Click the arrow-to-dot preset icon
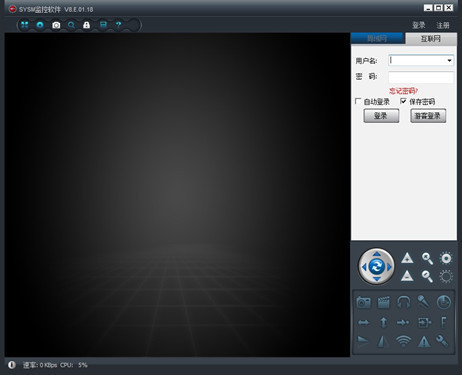 403,322
